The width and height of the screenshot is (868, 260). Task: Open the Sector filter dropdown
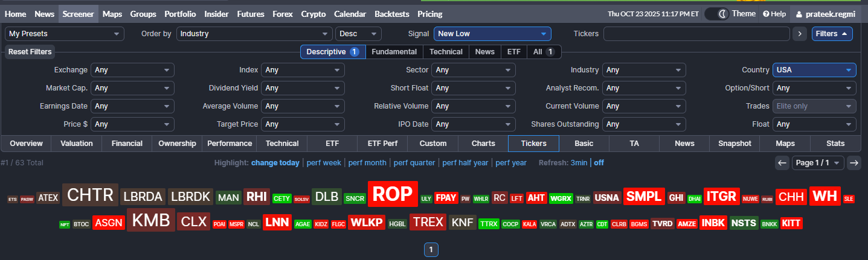pyautogui.click(x=474, y=70)
